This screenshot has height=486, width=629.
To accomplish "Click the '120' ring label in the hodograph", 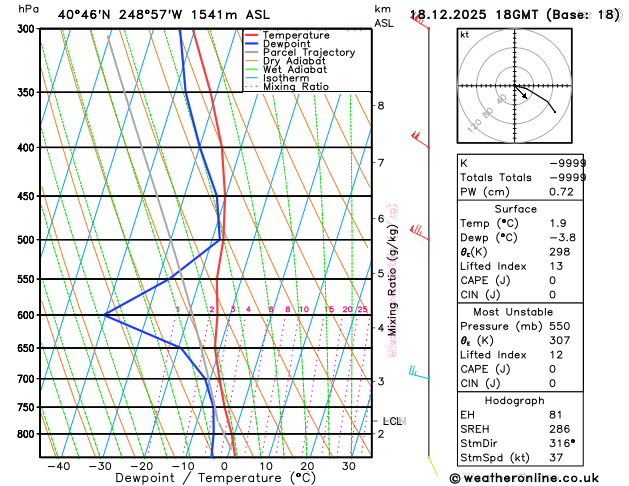I will 474,126.
